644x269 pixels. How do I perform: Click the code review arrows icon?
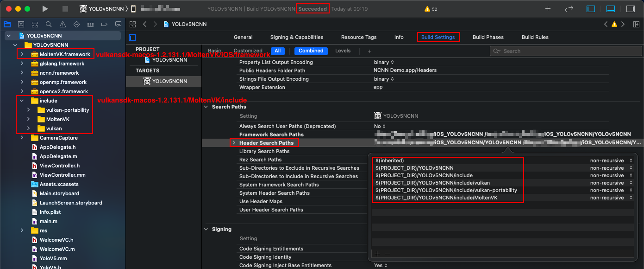coord(569,9)
